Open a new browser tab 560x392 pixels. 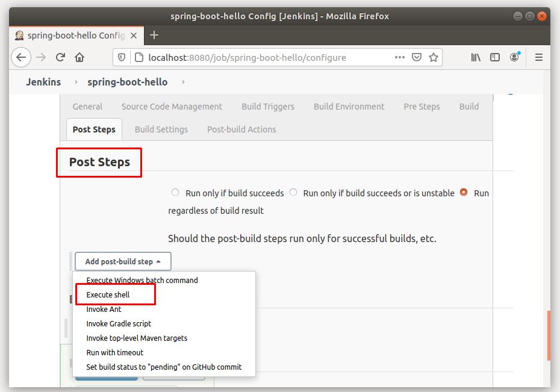click(154, 35)
